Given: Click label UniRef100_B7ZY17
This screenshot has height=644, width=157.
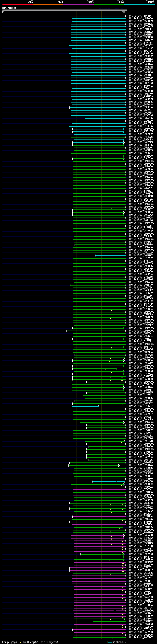Looking at the screenshot, I should 141,325.
